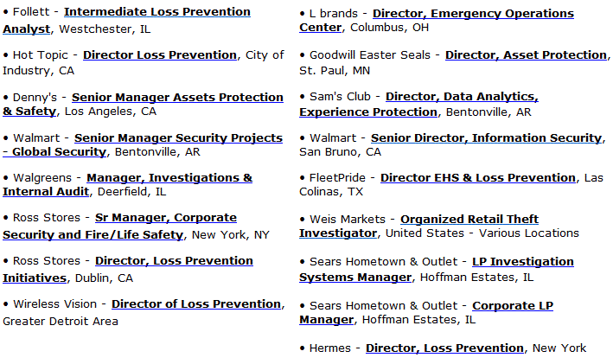Viewport: 613px width, 364px height.
Task: Open Walmart Senior Director, Information Security link
Action: click(486, 138)
